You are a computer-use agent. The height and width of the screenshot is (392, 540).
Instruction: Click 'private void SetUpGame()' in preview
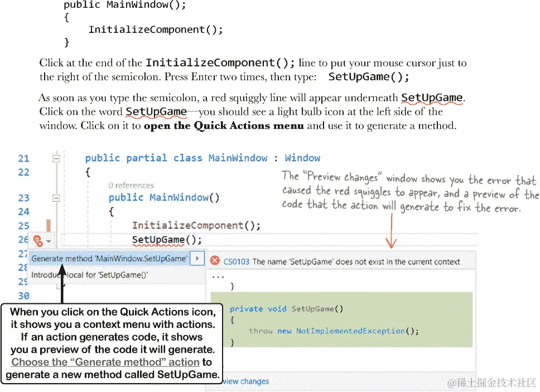click(287, 309)
